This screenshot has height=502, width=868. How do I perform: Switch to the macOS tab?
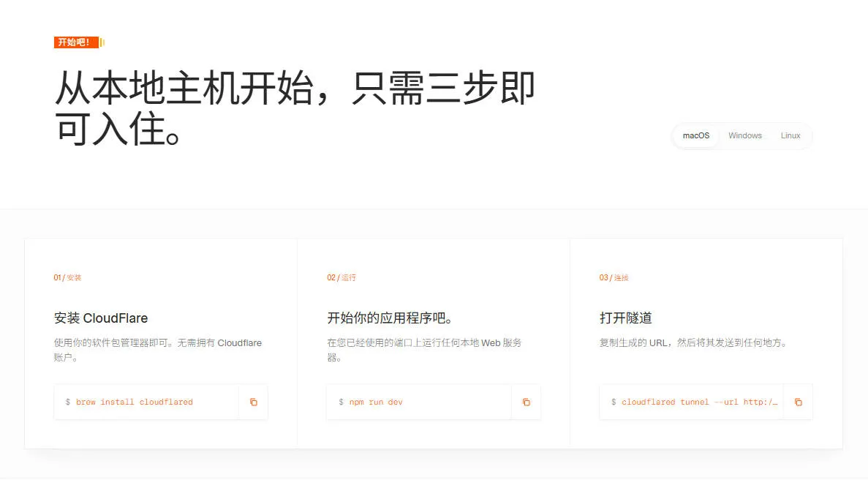tap(696, 136)
